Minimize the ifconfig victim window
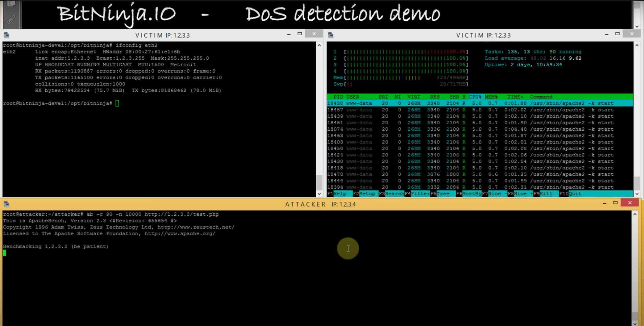Viewport: 644px width, 326px height. 289,34
